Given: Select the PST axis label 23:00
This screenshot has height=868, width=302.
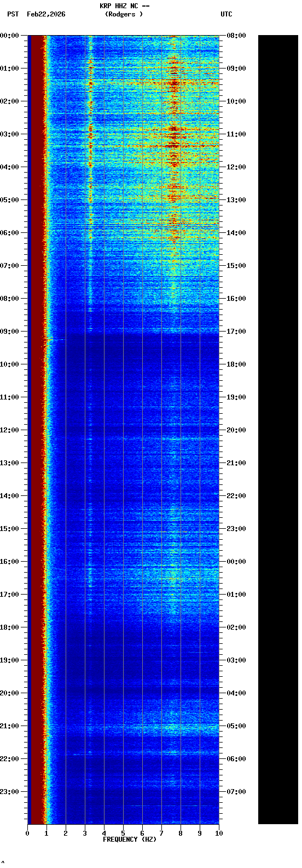Looking at the screenshot, I should coord(9,792).
